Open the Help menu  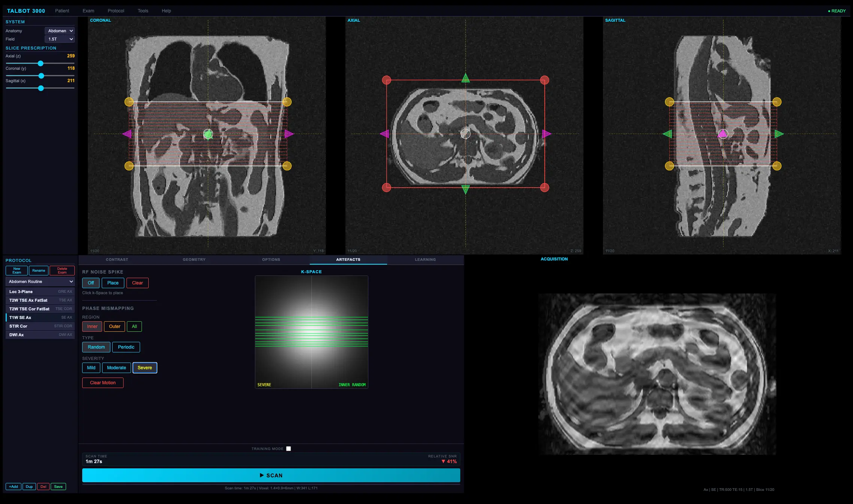coord(166,11)
